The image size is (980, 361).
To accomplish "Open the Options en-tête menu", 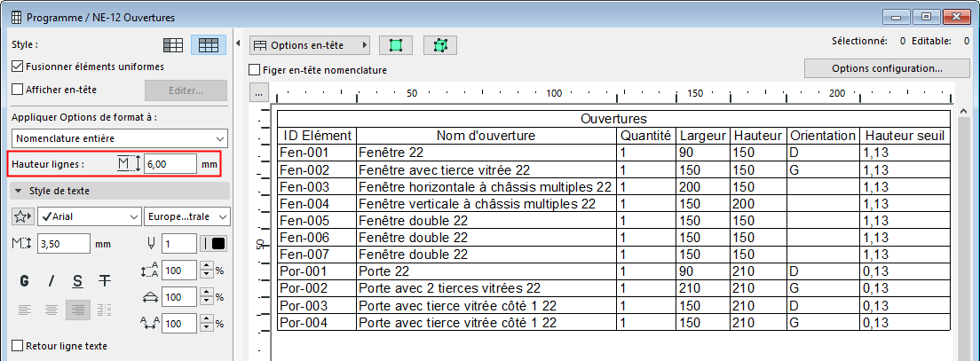I will (309, 44).
